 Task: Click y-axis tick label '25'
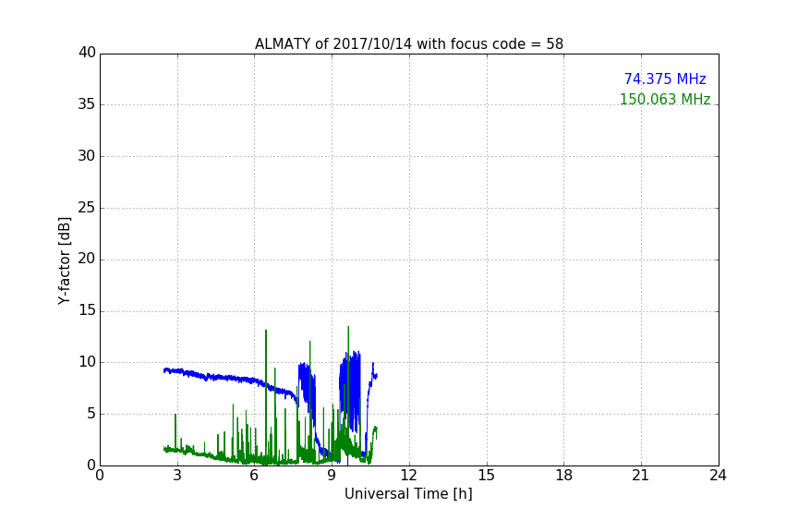[x=87, y=207]
